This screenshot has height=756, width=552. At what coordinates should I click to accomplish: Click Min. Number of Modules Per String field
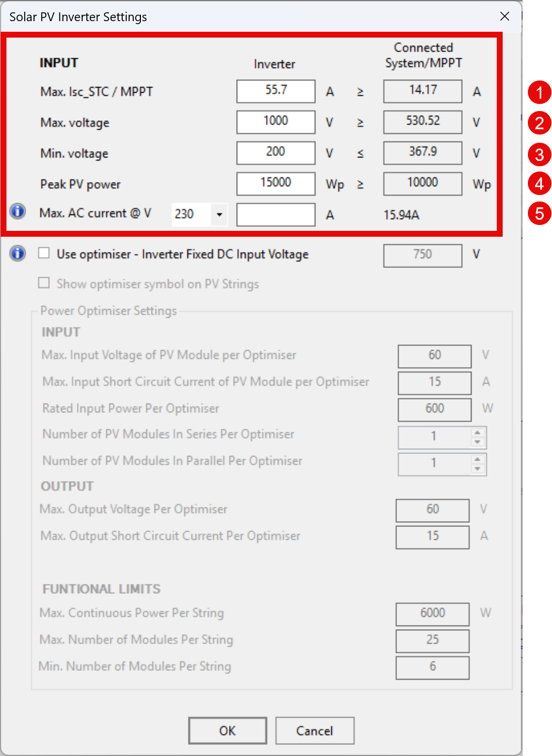tap(433, 668)
